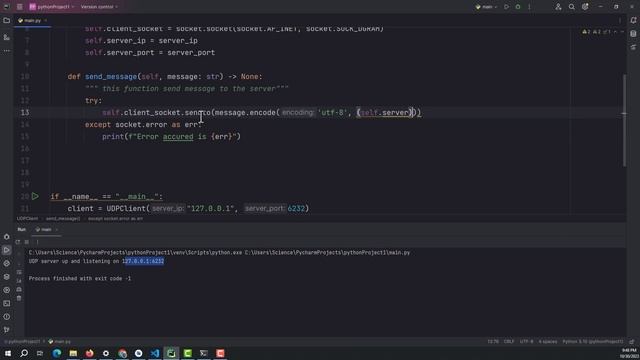Open Windows taskbar search
Screen dimensions: 640x360
(24, 353)
